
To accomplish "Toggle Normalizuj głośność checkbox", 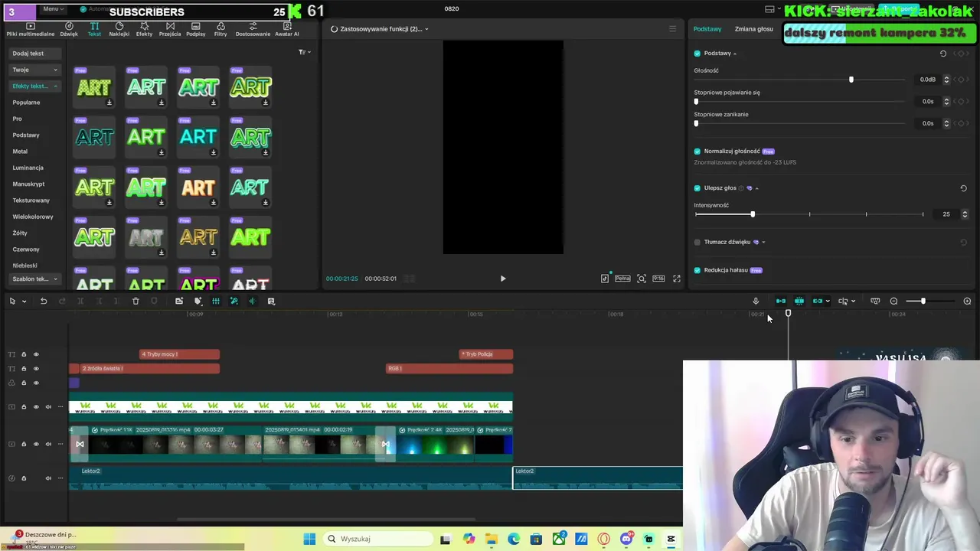I will [x=697, y=152].
